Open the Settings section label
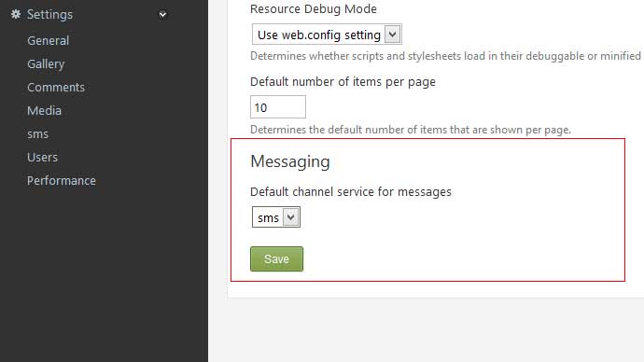 coord(49,15)
